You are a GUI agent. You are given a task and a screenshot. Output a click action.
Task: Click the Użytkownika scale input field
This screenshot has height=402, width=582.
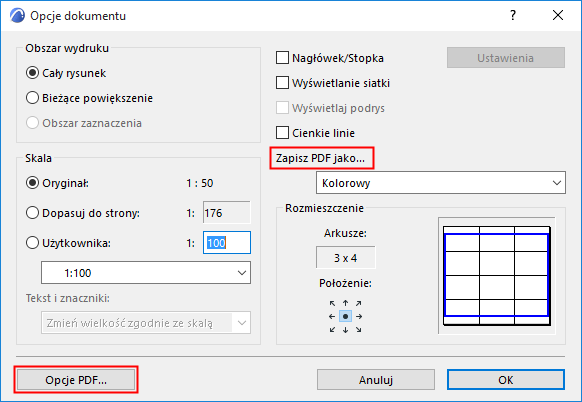[227, 243]
